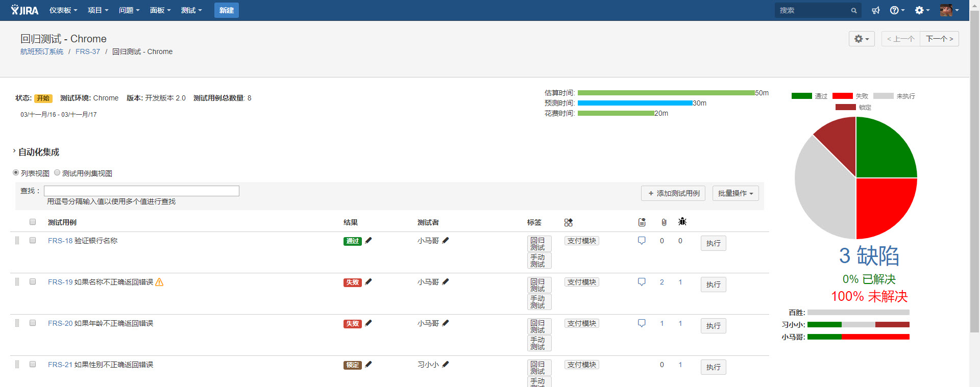Click the attachment paperclip column header
This screenshot has height=387, width=980.
[664, 222]
